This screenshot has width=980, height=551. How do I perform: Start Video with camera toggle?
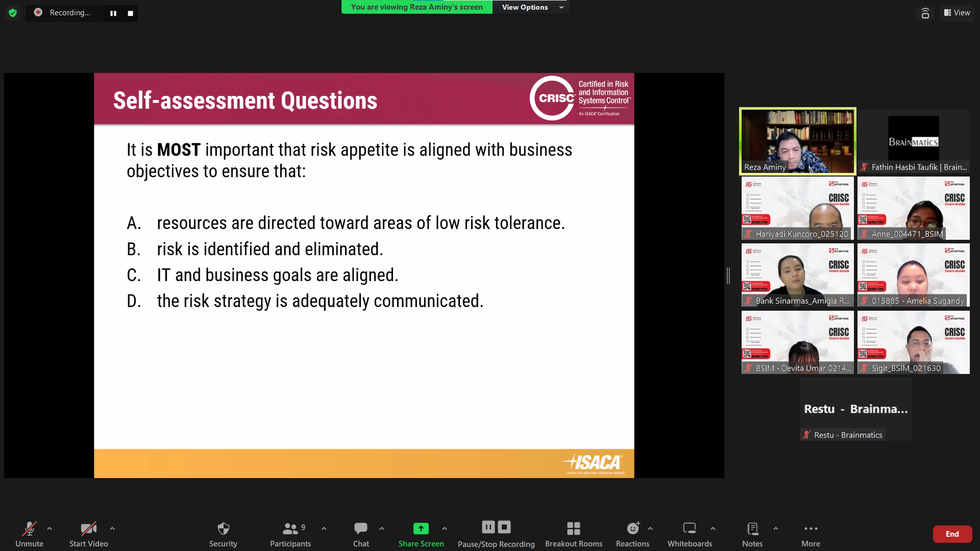pos(88,533)
